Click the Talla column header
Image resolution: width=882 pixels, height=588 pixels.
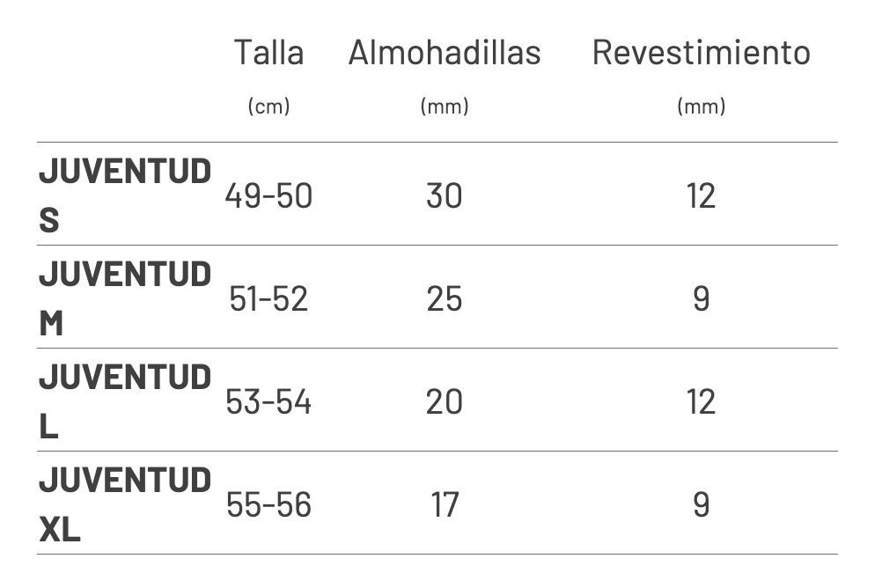point(268,53)
